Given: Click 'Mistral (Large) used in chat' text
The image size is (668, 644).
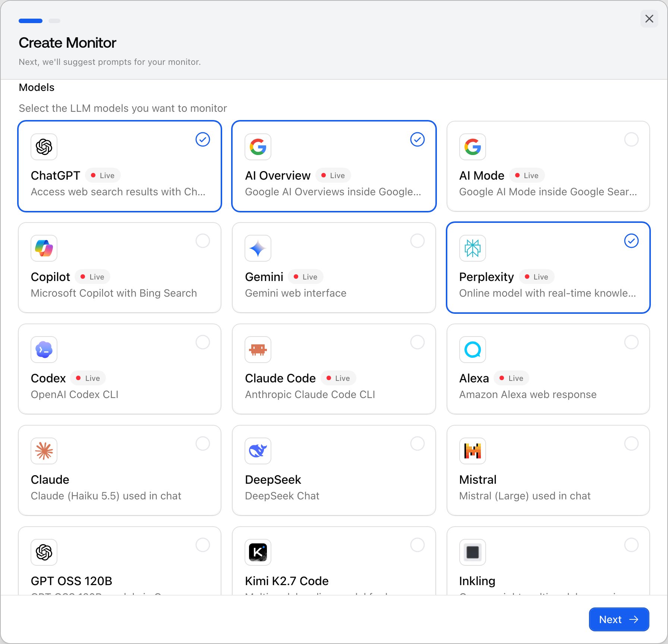Looking at the screenshot, I should click(x=525, y=496).
